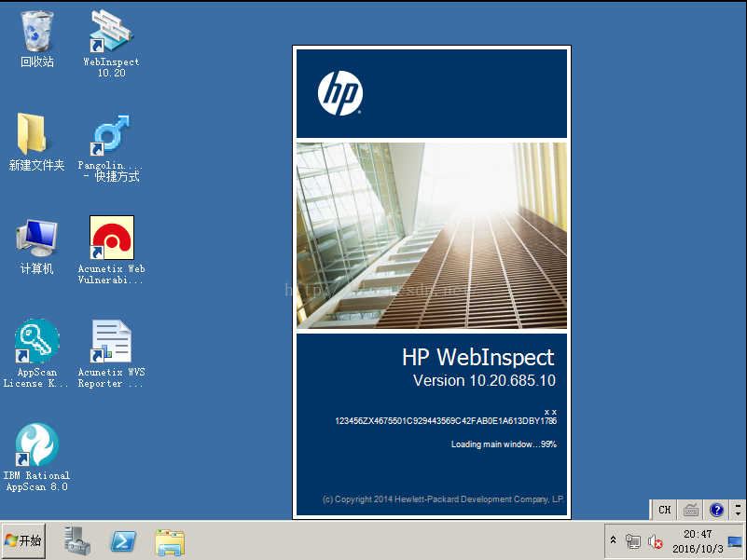Click the Copyright 2014 Hewlett-Packard text

click(443, 499)
